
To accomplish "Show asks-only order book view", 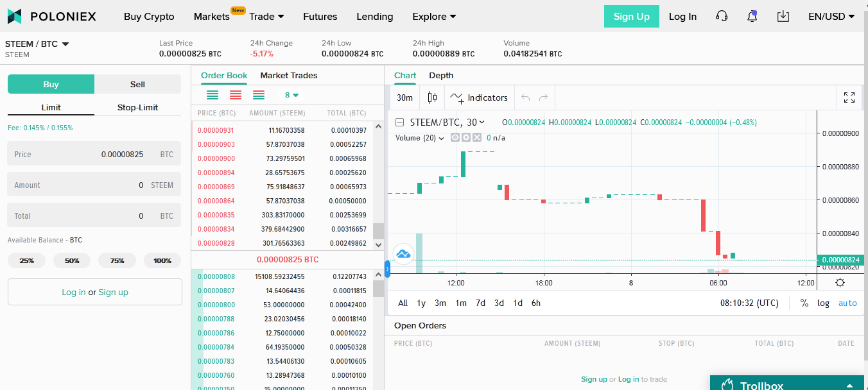I will point(236,95).
